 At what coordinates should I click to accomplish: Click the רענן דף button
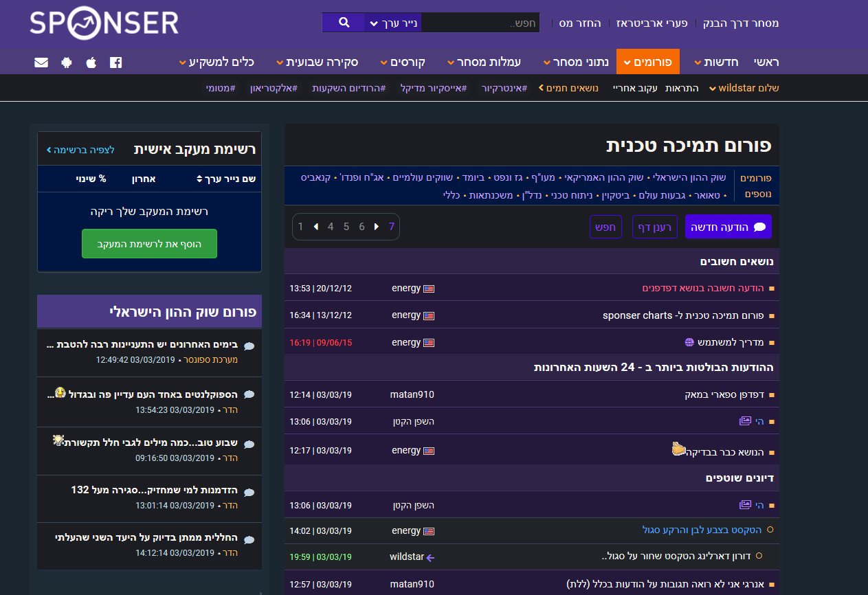[x=655, y=227]
